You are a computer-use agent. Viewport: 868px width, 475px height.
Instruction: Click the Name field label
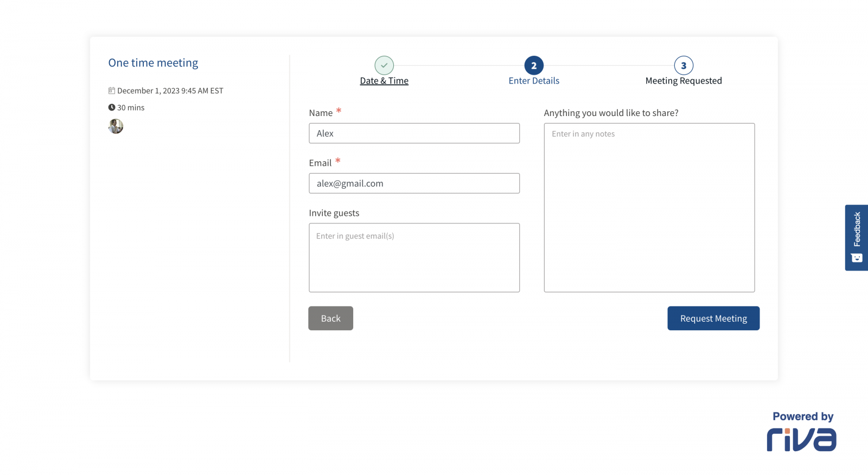click(321, 113)
